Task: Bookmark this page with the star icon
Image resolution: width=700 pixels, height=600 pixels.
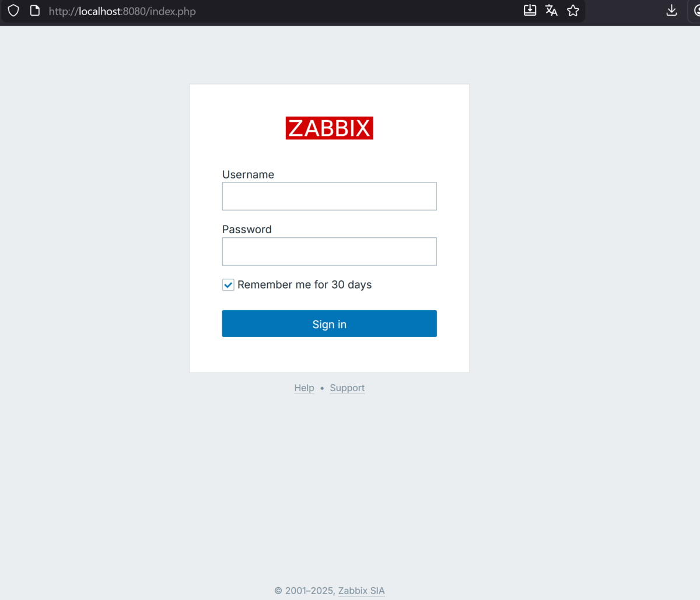Action: (573, 10)
